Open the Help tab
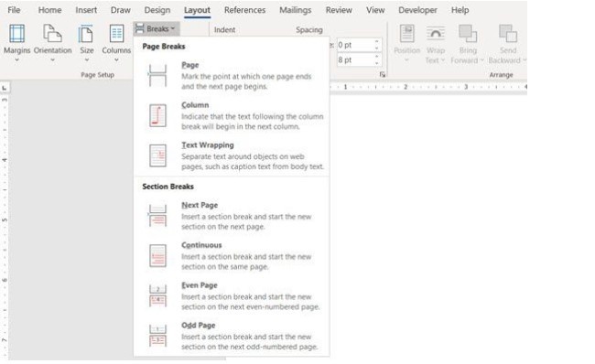The image size is (595, 364). pyautogui.click(x=460, y=10)
